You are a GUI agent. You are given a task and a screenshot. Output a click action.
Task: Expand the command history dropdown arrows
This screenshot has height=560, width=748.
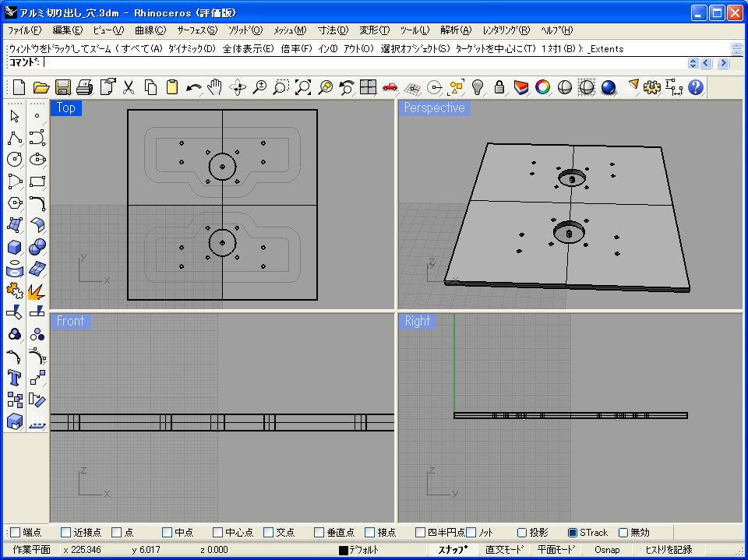[x=693, y=63]
